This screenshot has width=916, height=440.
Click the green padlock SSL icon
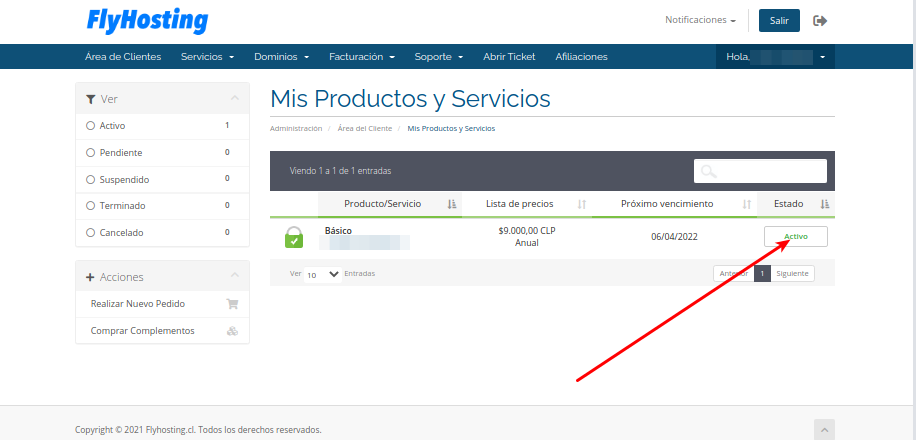click(x=294, y=237)
